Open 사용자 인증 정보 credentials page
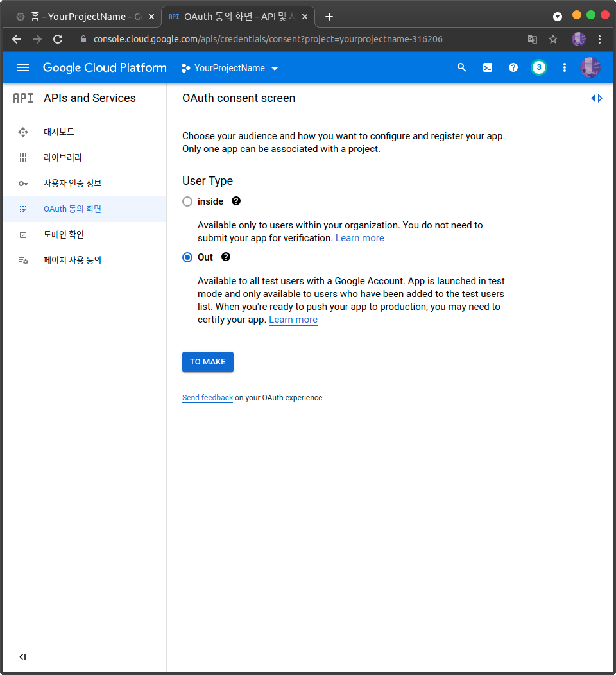 click(84, 184)
